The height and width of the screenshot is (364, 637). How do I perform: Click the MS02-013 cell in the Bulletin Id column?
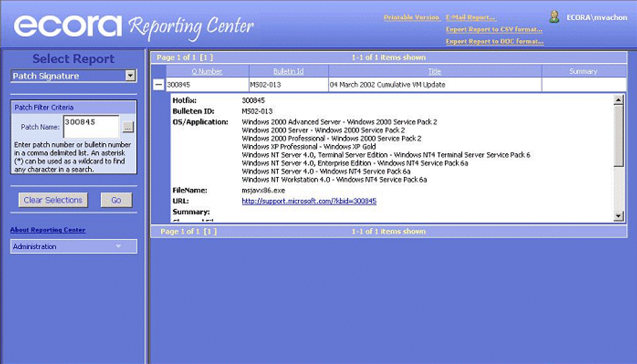click(x=289, y=85)
